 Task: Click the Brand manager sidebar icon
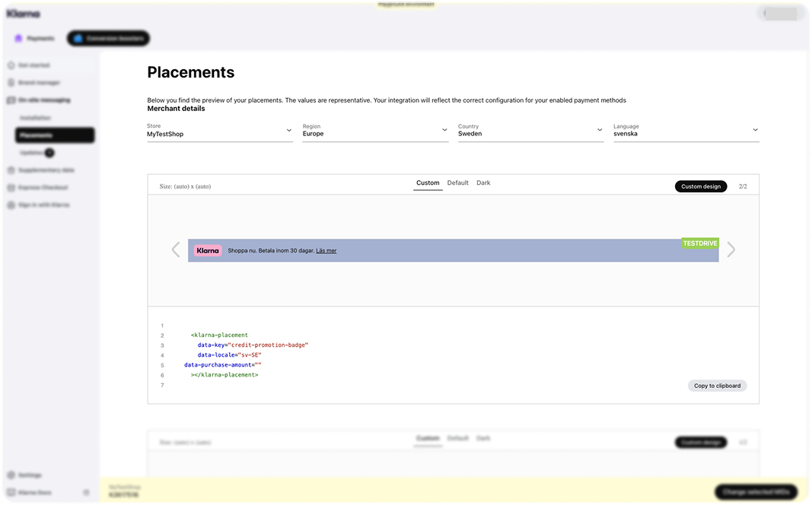click(11, 82)
